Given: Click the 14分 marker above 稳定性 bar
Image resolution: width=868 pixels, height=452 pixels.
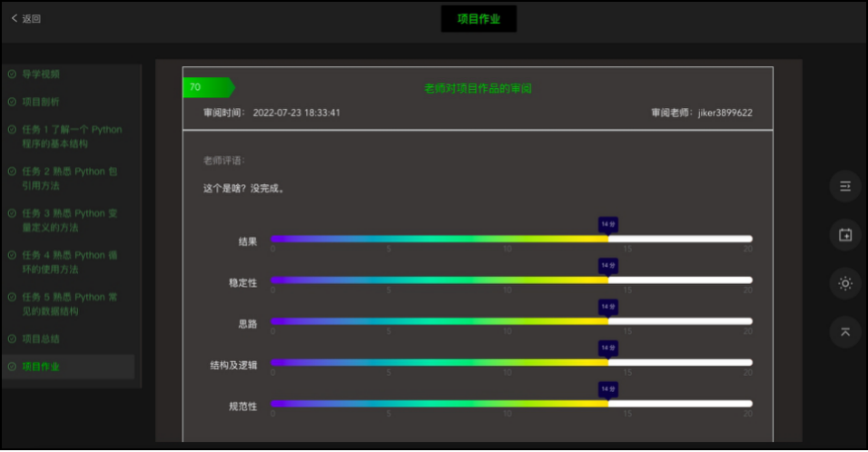Looking at the screenshot, I should point(607,266).
